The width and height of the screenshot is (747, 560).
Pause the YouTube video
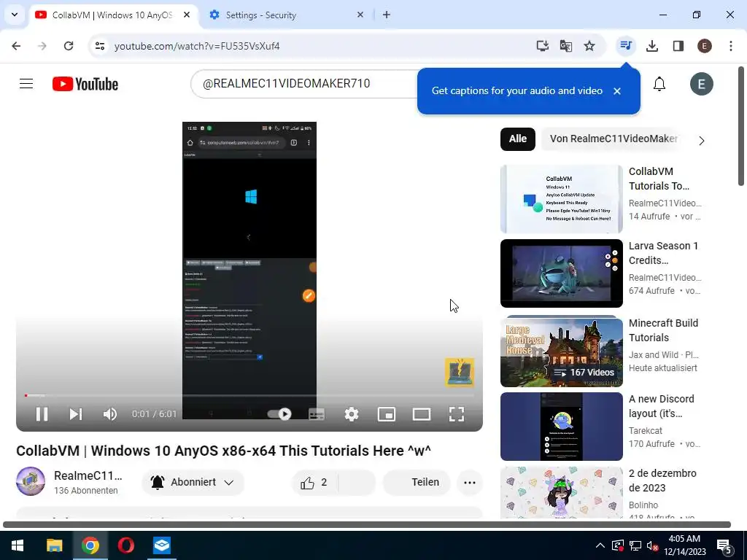[x=42, y=414]
